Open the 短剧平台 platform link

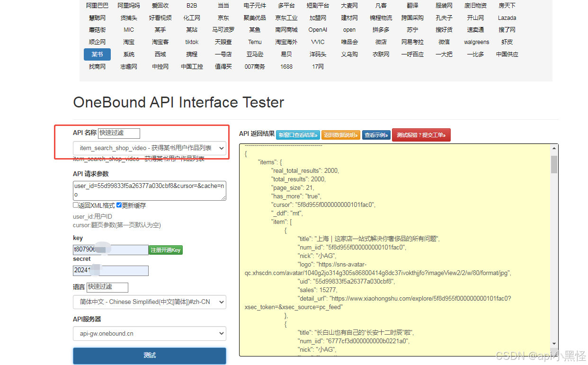coord(318,6)
